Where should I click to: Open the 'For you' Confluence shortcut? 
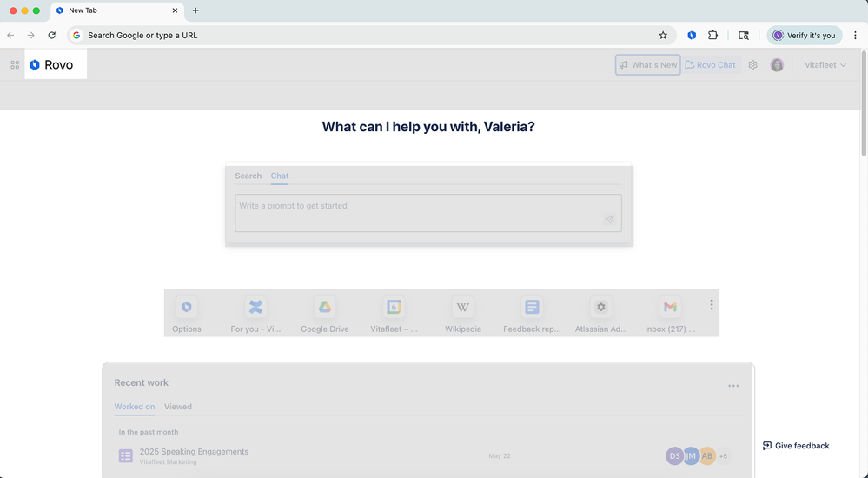pyautogui.click(x=255, y=315)
